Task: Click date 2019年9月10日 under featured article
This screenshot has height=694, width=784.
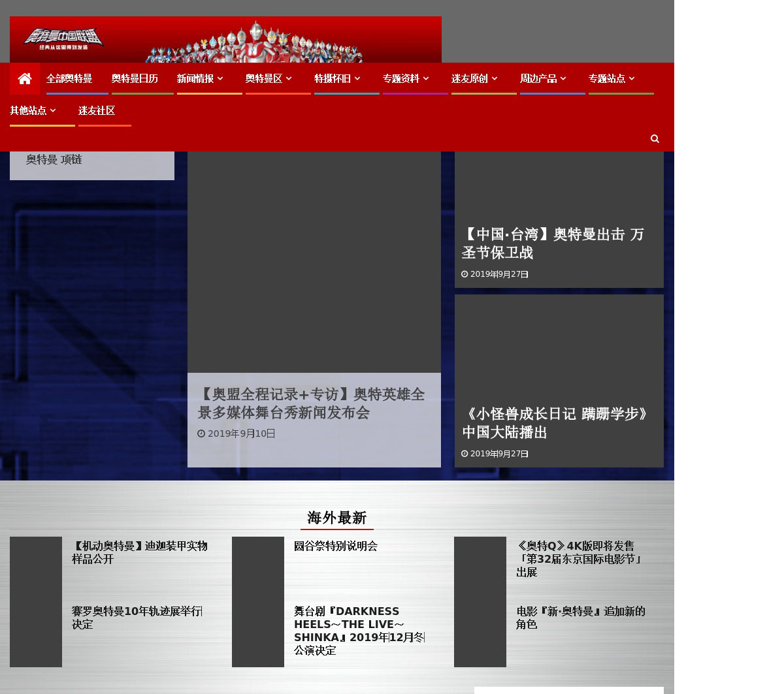Action: point(241,434)
